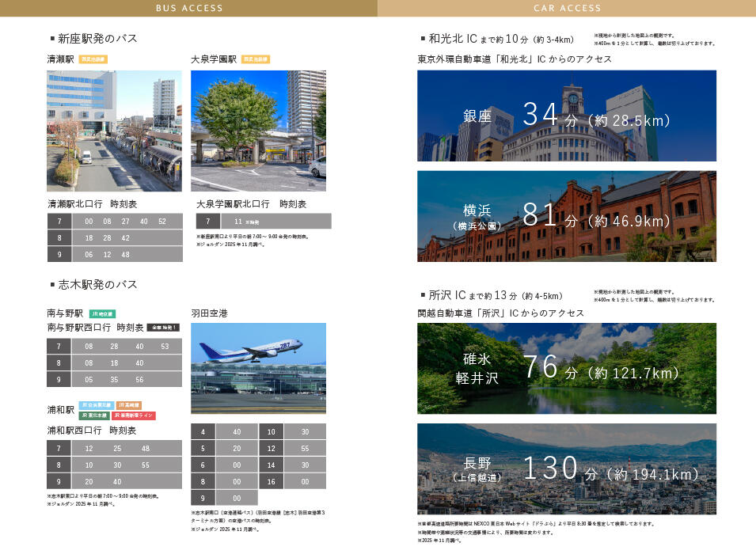Open the 清瀬駅 station photo

114,131
